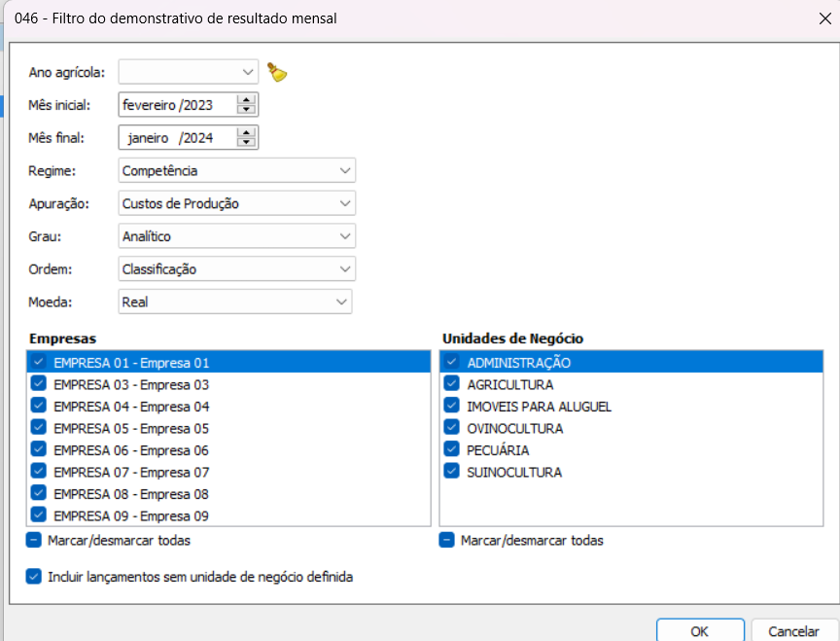The height and width of the screenshot is (641, 840).
Task: Open the Ano agrícola dropdown
Action: click(247, 72)
